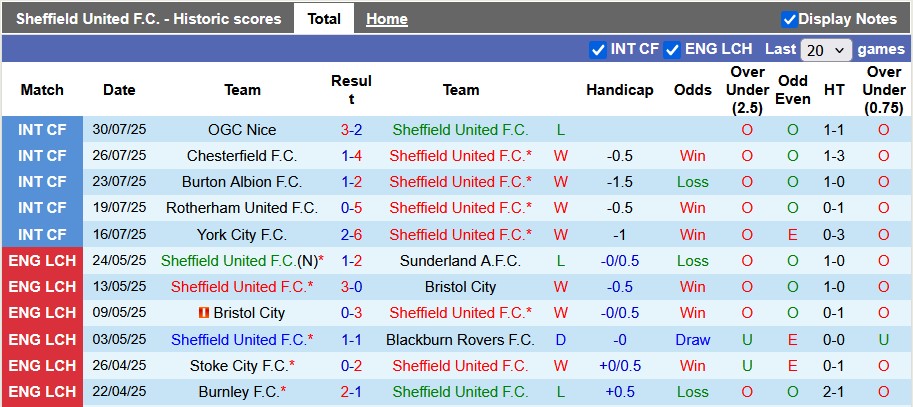The width and height of the screenshot is (913, 407).
Task: Toggle the Display Notes checkbox
Action: click(x=789, y=19)
